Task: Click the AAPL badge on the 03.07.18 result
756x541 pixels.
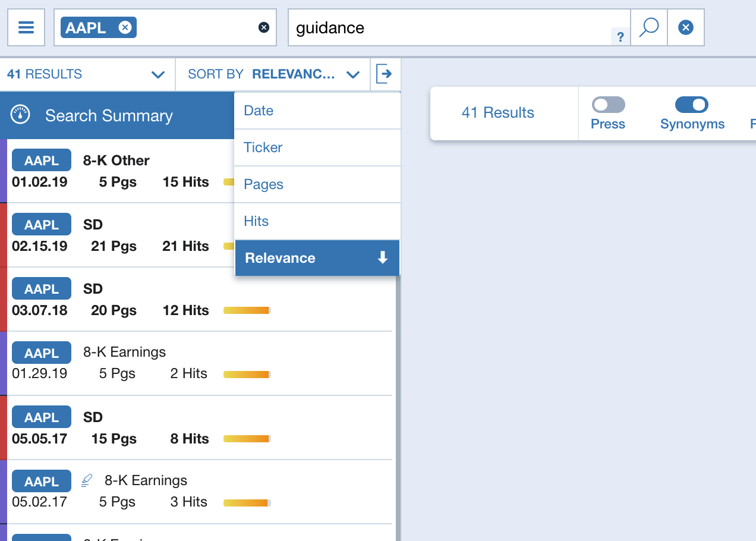Action: 42,289
